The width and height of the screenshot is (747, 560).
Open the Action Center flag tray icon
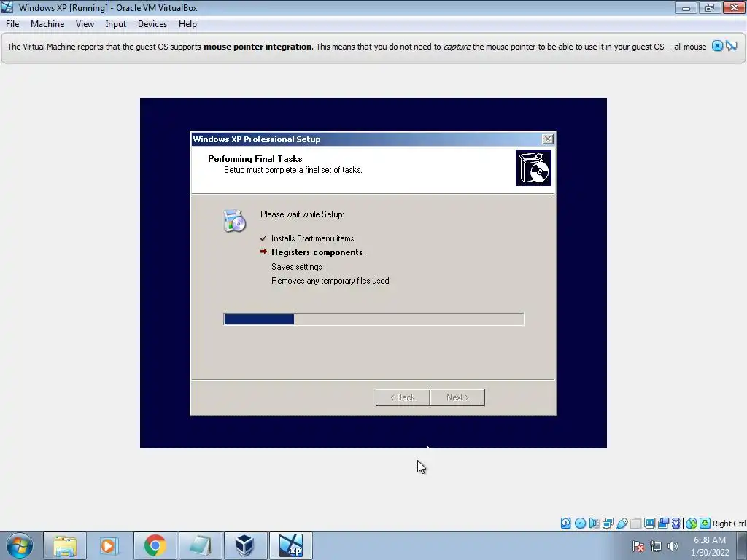(638, 546)
